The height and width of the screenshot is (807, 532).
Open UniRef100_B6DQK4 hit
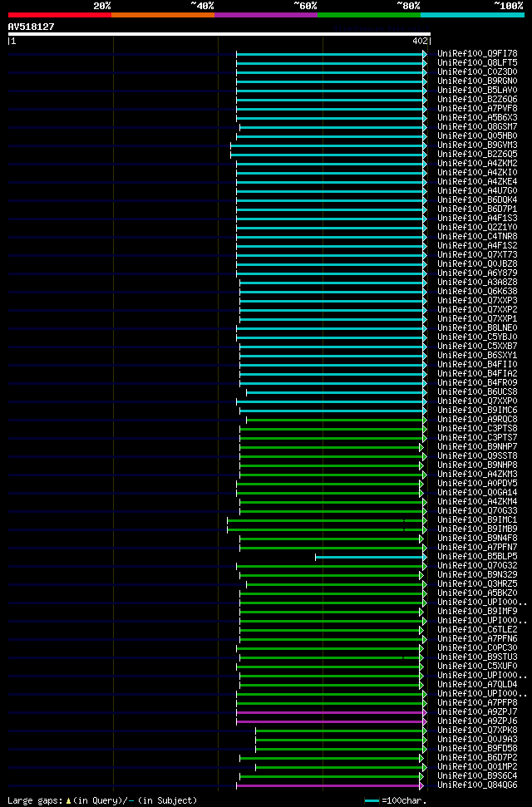477,199
